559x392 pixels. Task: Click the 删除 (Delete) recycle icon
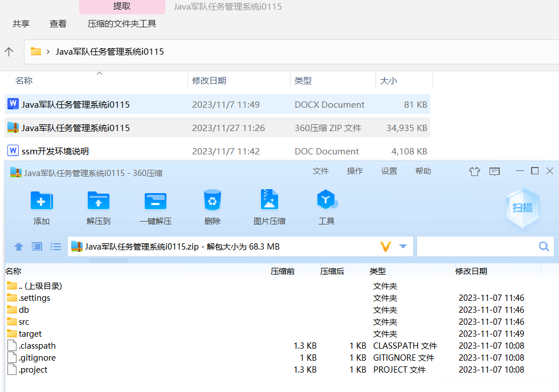pyautogui.click(x=212, y=200)
